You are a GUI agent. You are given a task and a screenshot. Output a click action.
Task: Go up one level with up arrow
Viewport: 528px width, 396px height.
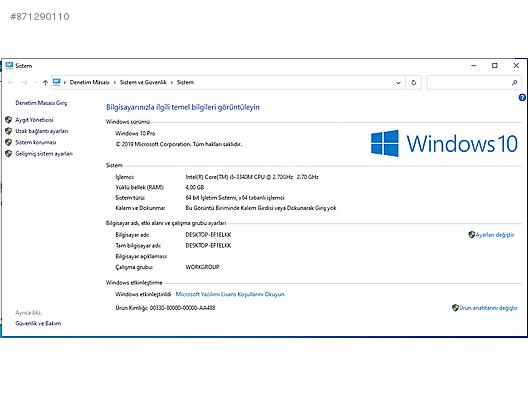[45, 82]
